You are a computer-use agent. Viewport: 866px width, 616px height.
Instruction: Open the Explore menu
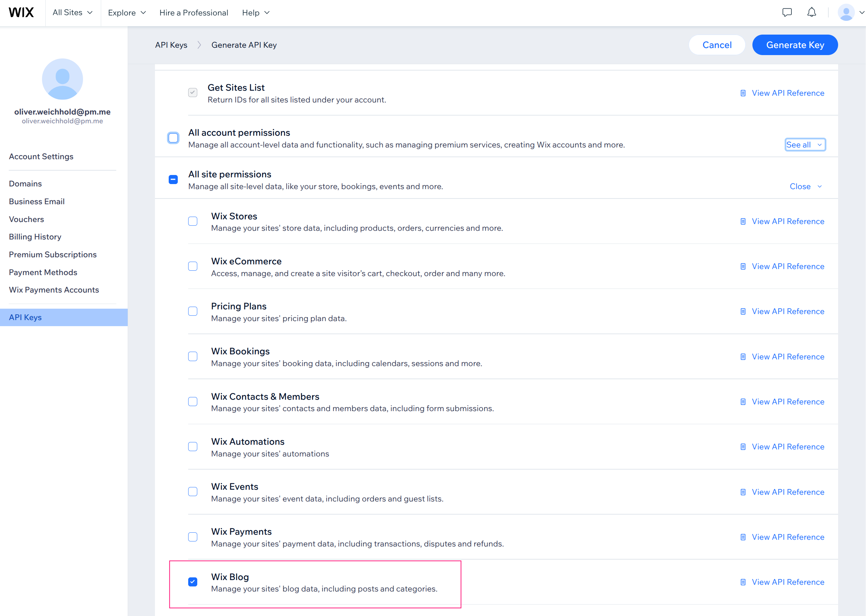[x=127, y=12]
